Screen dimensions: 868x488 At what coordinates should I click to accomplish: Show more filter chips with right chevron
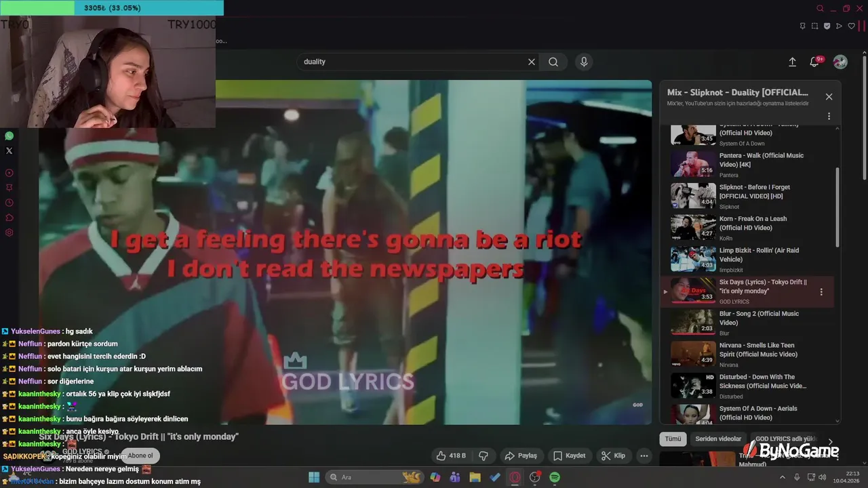click(830, 441)
